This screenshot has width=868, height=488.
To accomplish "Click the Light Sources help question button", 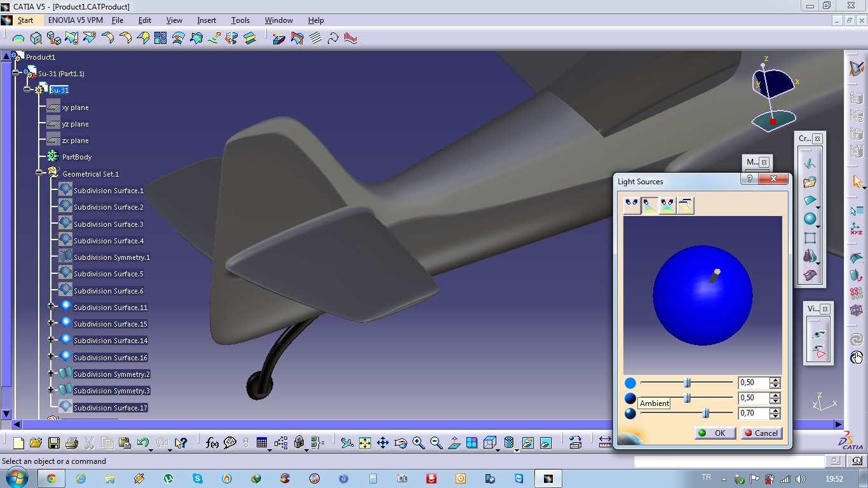I will (750, 179).
